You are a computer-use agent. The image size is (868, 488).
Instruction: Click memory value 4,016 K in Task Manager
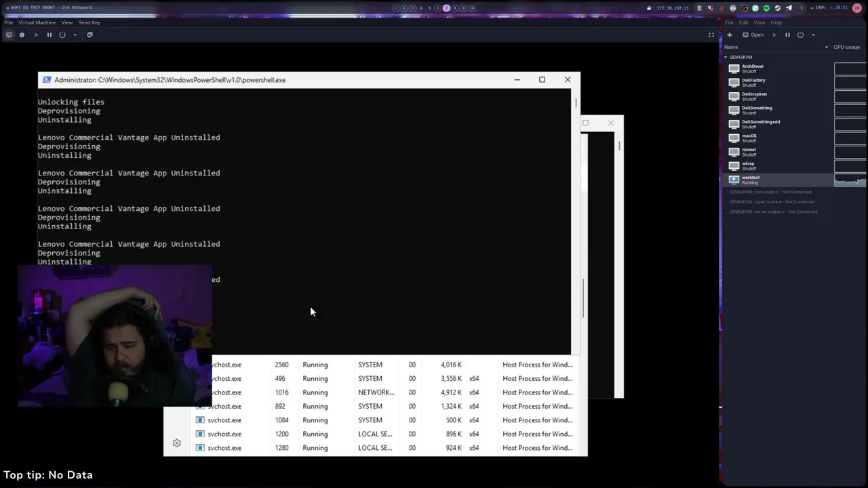tap(451, 365)
